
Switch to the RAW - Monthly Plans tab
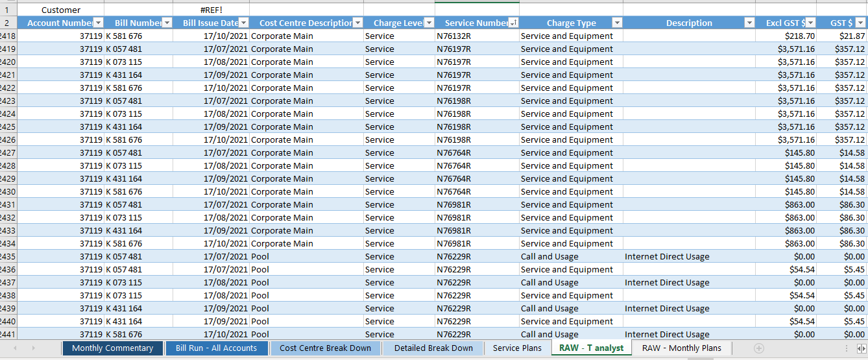(x=682, y=348)
